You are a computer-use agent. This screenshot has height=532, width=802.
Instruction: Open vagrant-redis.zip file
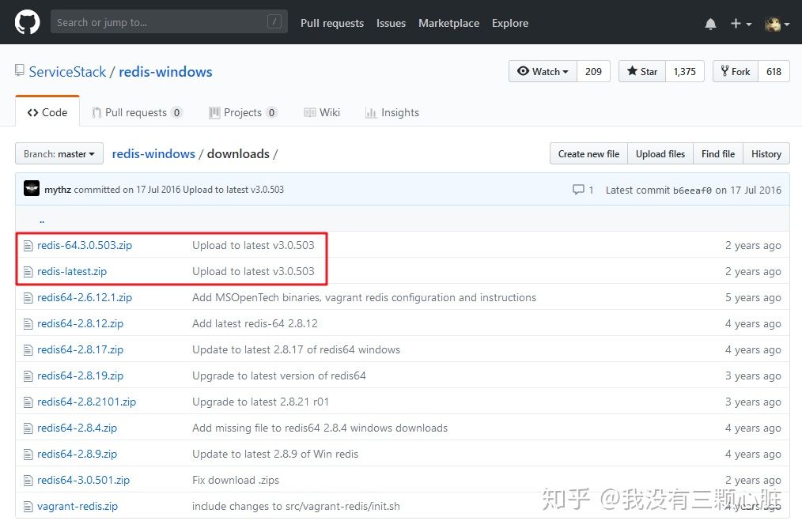pos(78,506)
